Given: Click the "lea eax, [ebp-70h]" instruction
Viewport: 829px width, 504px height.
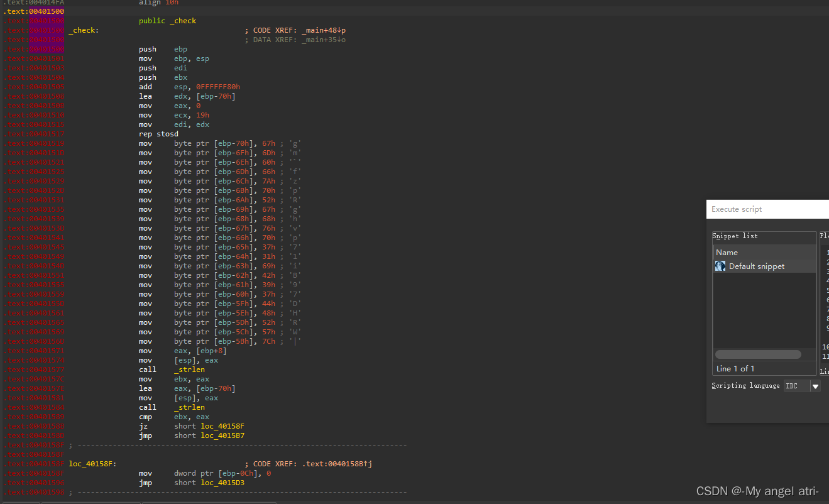Looking at the screenshot, I should tap(187, 388).
